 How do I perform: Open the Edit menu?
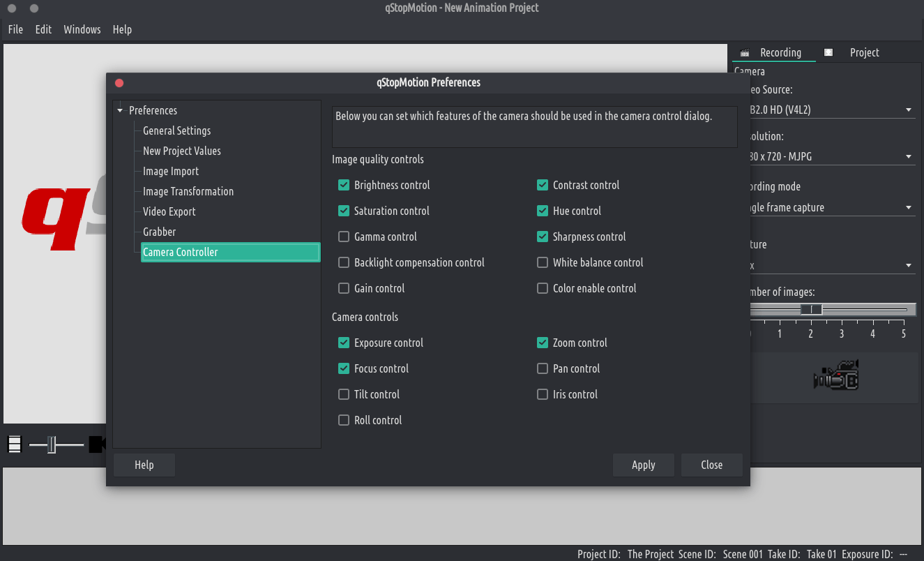(43, 29)
